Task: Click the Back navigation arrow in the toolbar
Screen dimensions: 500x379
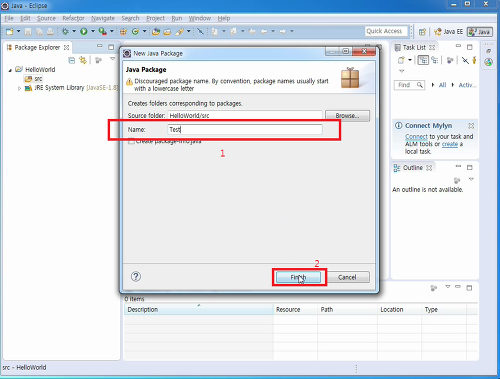Action: click(x=264, y=31)
